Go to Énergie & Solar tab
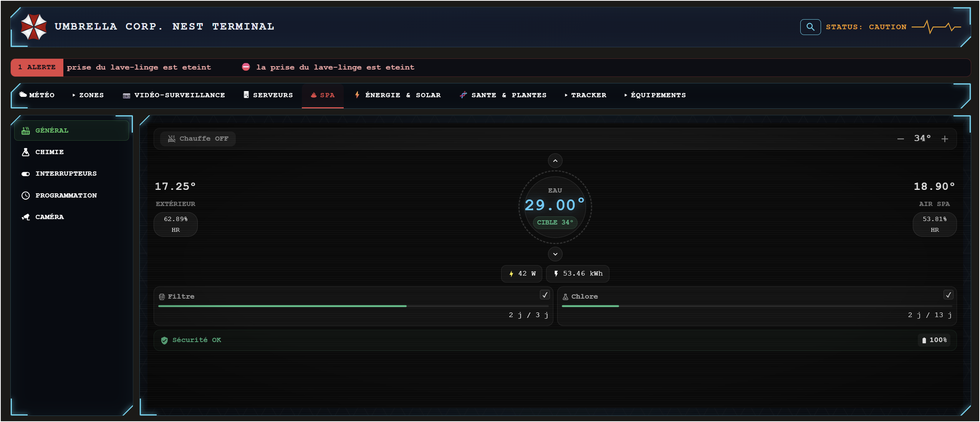Viewport: 980px width, 422px height. [x=397, y=95]
